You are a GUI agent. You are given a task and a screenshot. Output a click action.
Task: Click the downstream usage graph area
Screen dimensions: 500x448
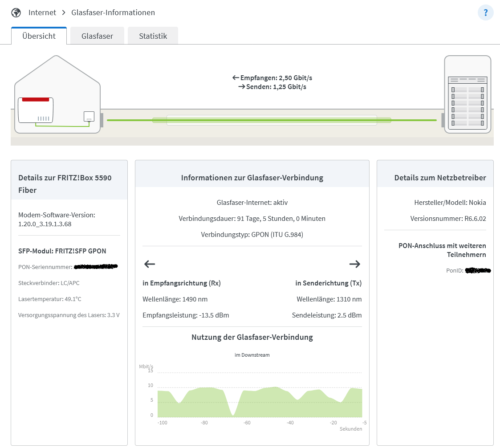(260, 399)
